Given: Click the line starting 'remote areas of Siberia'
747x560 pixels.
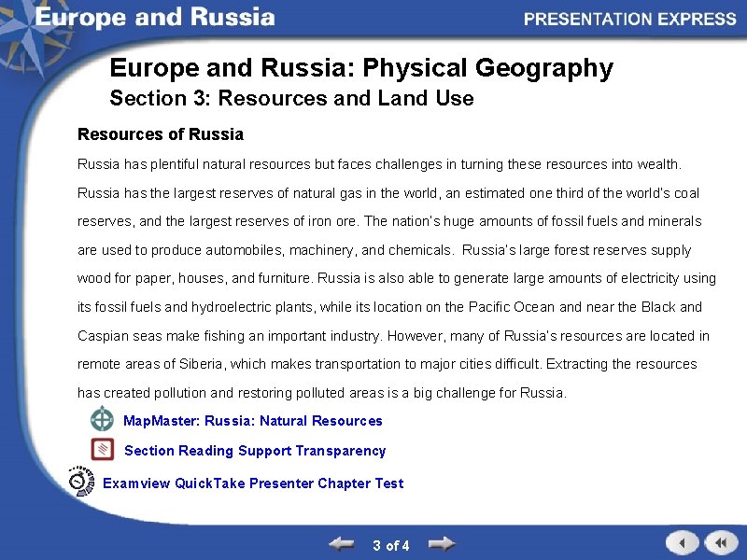Looking at the screenshot, I should [387, 364].
